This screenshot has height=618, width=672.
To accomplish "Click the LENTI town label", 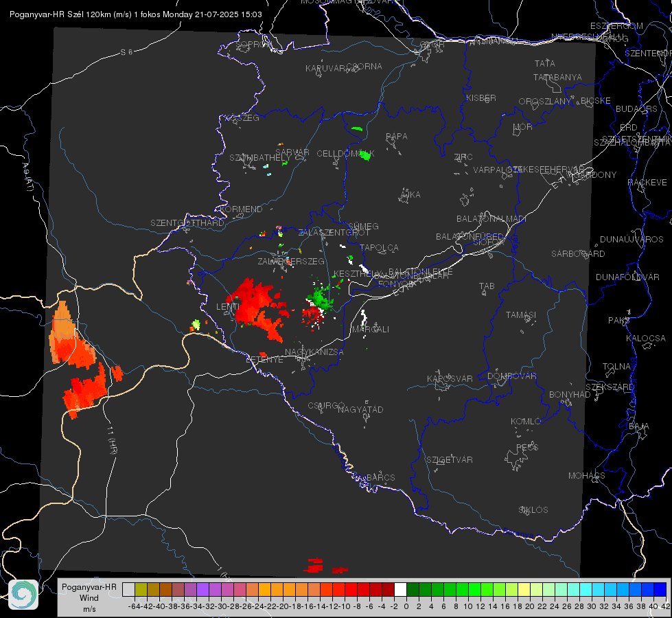I will [x=228, y=307].
